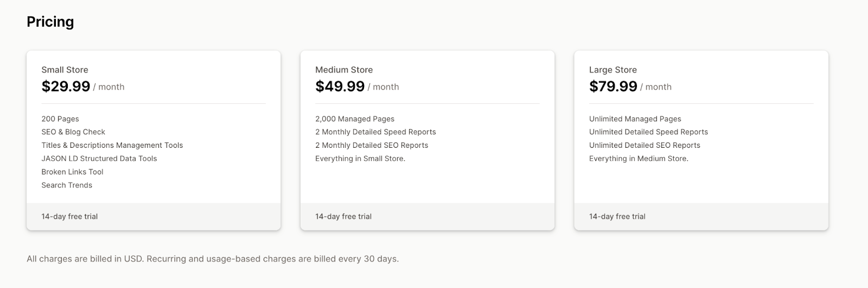Click the $79.99 monthly price

coord(613,86)
